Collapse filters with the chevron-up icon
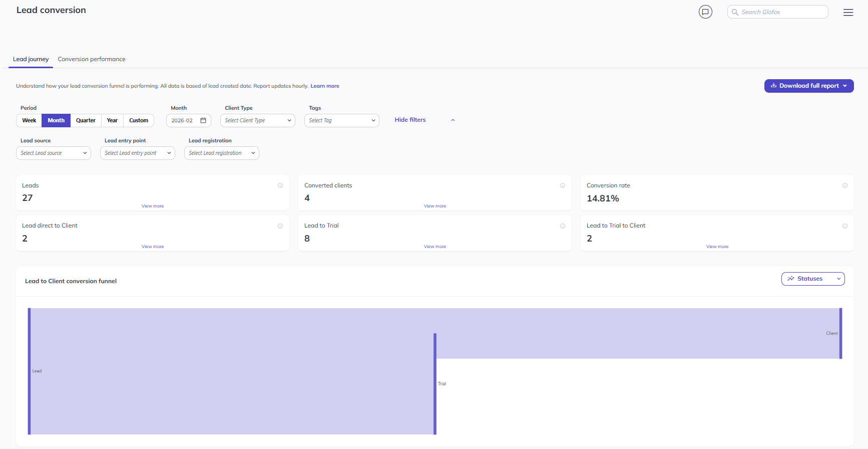This screenshot has height=449, width=868. point(453,120)
